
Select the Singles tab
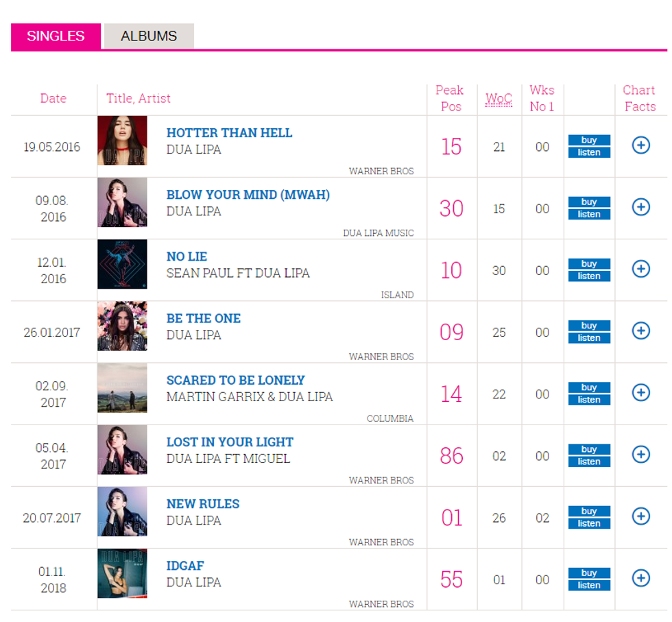[56, 36]
